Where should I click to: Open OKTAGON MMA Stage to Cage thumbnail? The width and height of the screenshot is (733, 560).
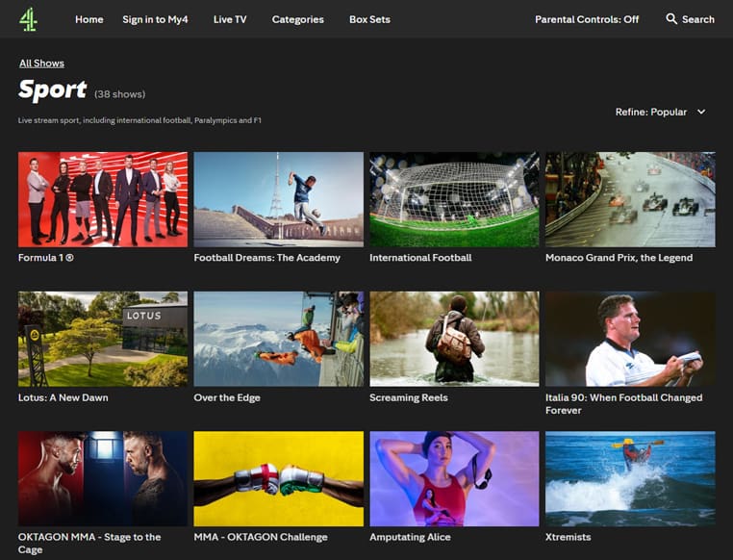pos(103,478)
